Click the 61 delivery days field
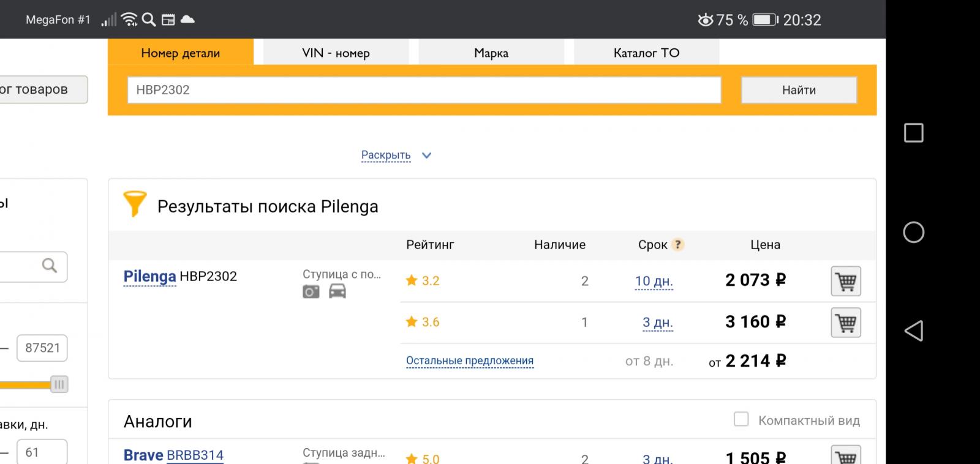The image size is (980, 464). coord(42,452)
